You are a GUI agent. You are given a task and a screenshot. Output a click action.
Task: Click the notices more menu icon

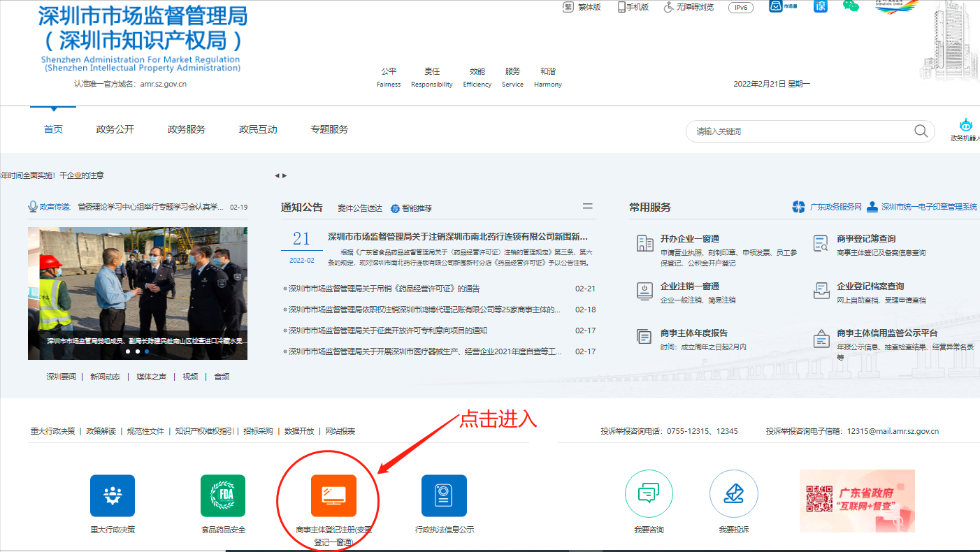588,207
